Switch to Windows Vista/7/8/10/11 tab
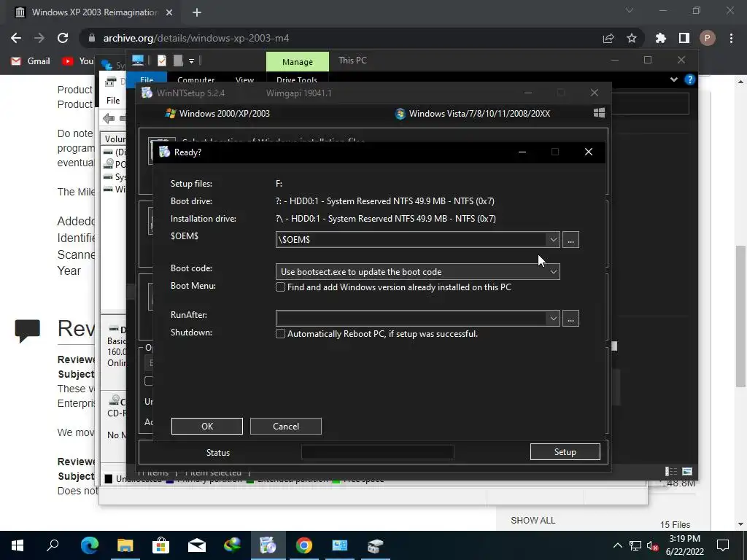Viewport: 747px width, 560px height. click(x=473, y=113)
